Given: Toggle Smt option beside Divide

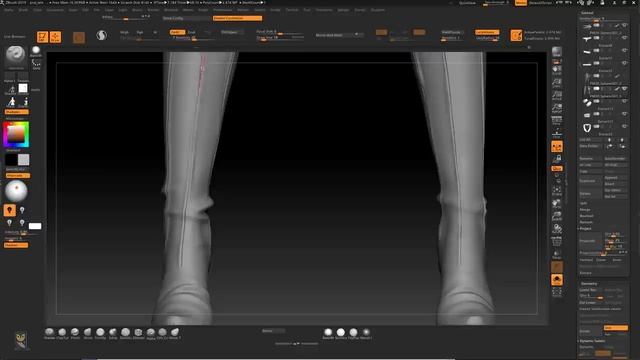Looking at the screenshot, I should pos(616,328).
